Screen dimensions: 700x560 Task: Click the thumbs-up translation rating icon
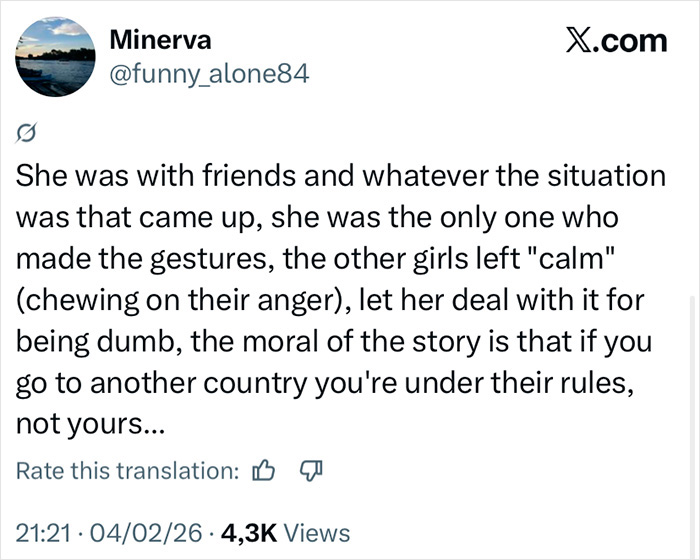pos(266,471)
